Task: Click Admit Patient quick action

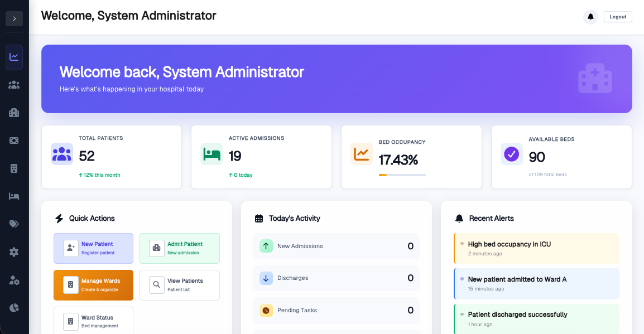Action: 180,248
